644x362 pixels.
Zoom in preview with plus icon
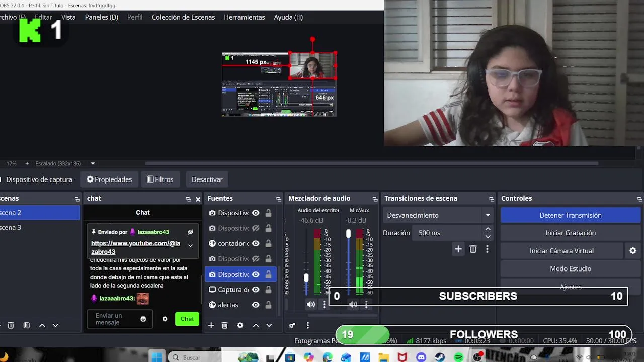pyautogui.click(x=27, y=163)
